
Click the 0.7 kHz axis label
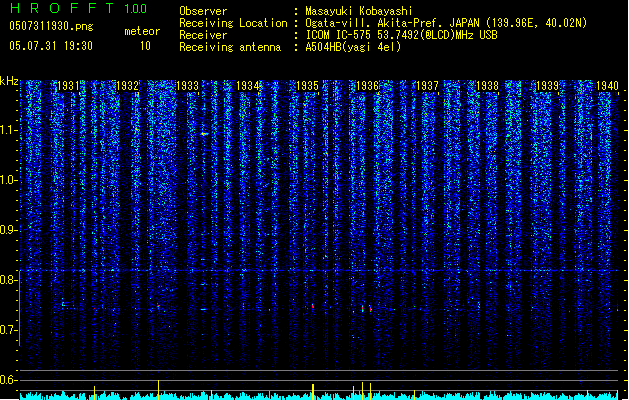click(9, 330)
